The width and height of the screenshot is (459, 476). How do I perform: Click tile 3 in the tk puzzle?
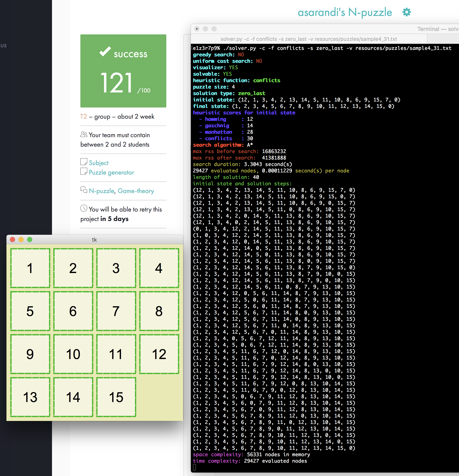click(x=116, y=268)
